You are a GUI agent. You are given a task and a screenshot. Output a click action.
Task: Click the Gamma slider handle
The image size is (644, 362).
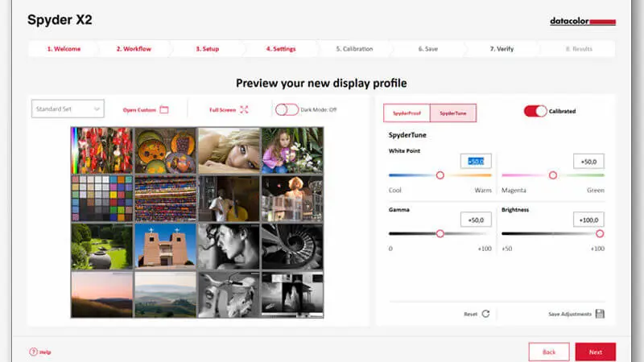click(440, 233)
